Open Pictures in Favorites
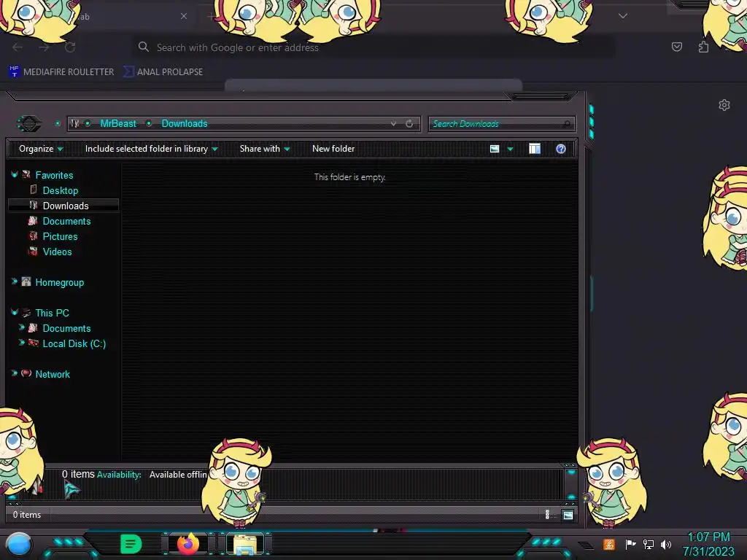Image resolution: width=747 pixels, height=560 pixels. coord(60,236)
